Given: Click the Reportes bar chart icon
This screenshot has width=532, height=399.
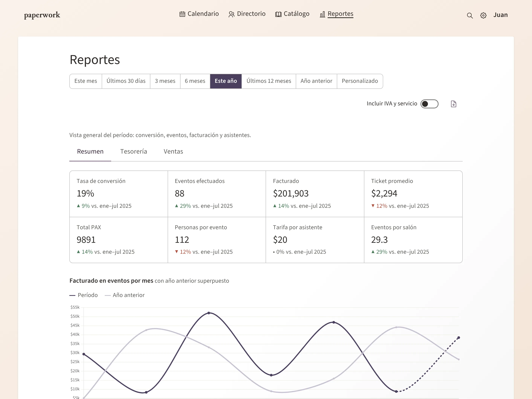Looking at the screenshot, I should point(322,14).
